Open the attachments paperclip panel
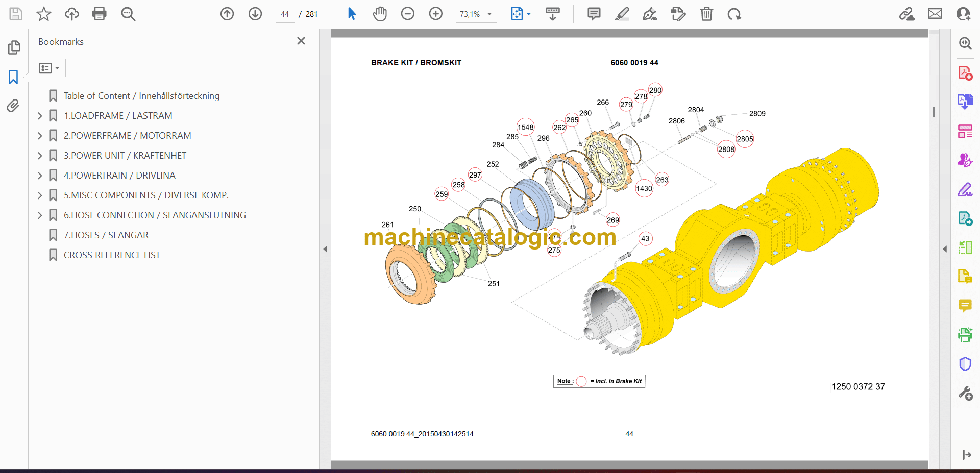 [x=14, y=106]
